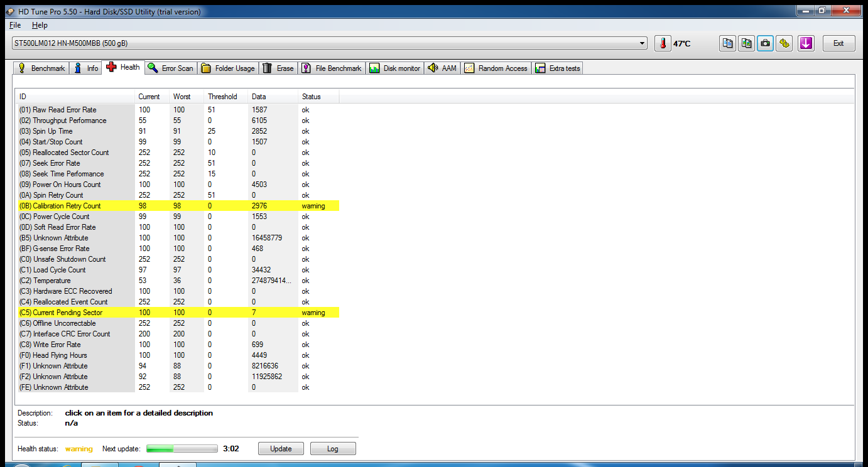Image resolution: width=868 pixels, height=467 pixels.
Task: Select the (C1) Load Cycle Count row
Action: tap(178, 270)
